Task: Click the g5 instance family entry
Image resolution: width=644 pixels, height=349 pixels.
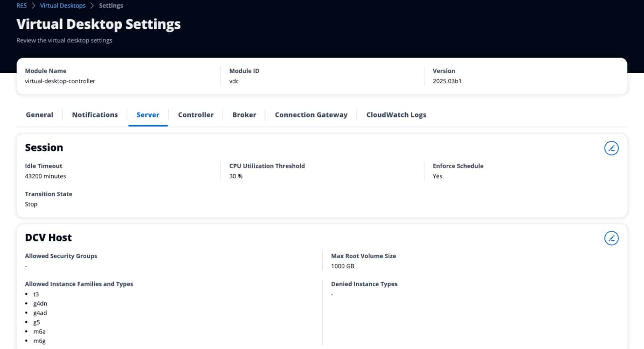Action: click(36, 322)
